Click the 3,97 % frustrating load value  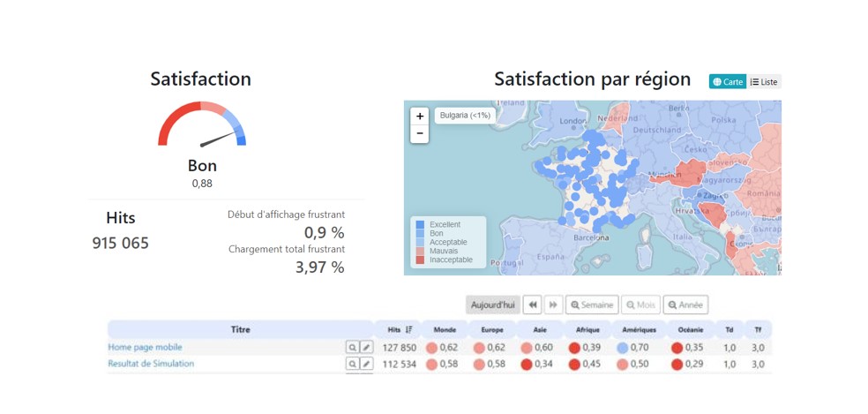tap(320, 267)
